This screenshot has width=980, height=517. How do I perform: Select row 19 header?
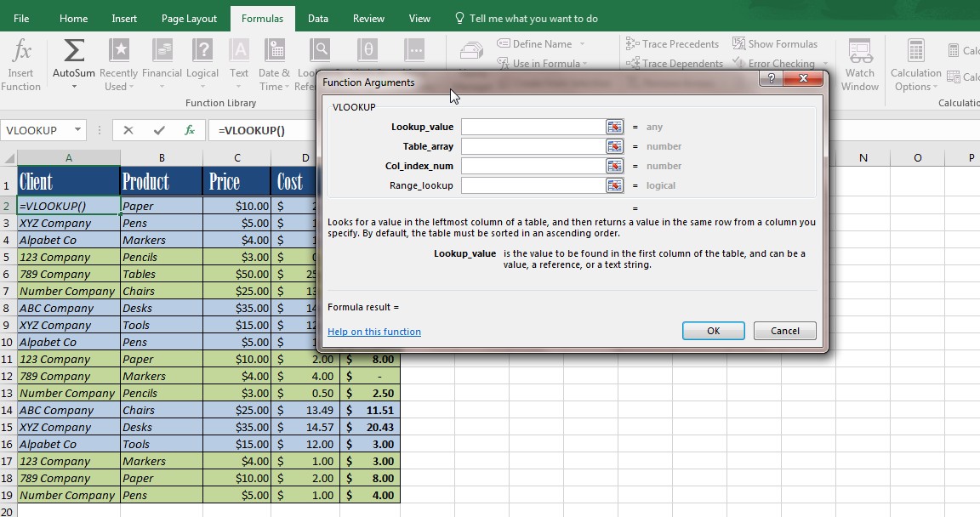(7, 495)
